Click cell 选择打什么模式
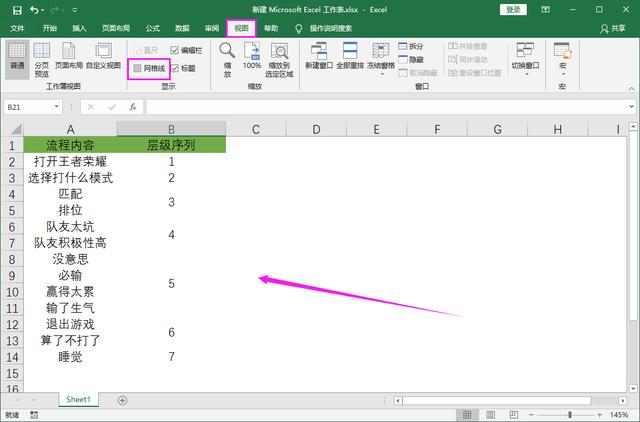This screenshot has width=640, height=422. 70,178
